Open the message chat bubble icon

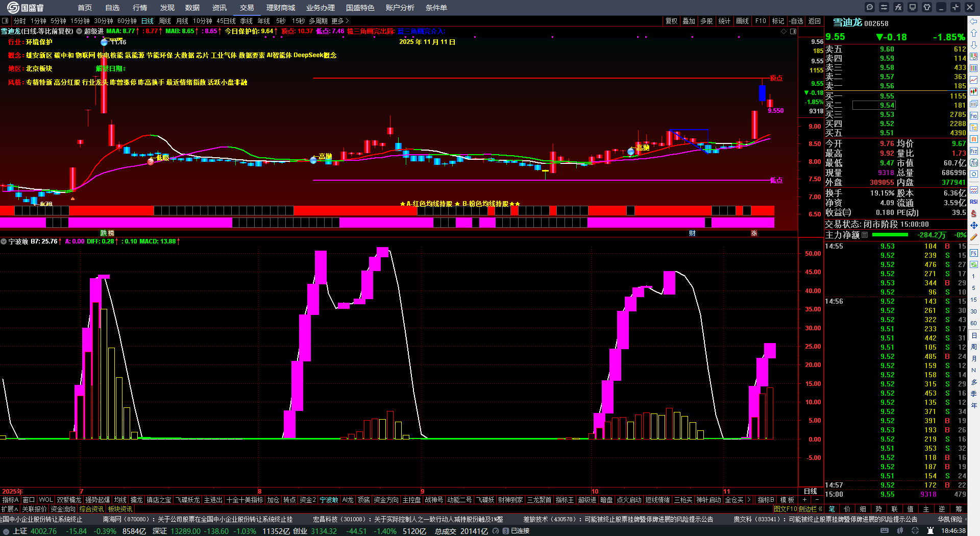pos(870,7)
